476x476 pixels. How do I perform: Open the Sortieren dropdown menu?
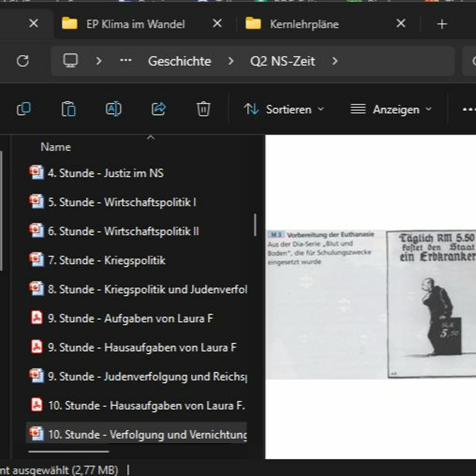tap(284, 109)
